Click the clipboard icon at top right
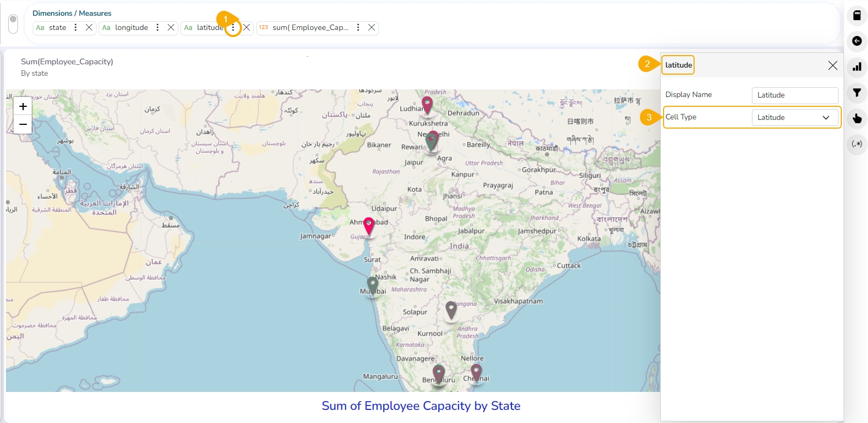Viewport: 868px width, 423px height. 857,16
